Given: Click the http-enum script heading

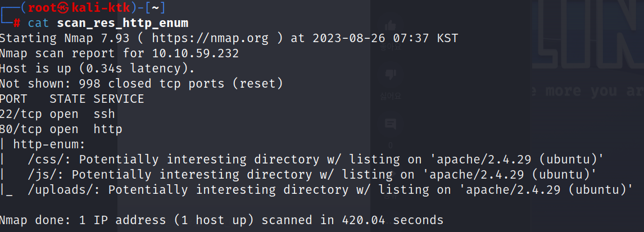Looking at the screenshot, I should pos(49,144).
